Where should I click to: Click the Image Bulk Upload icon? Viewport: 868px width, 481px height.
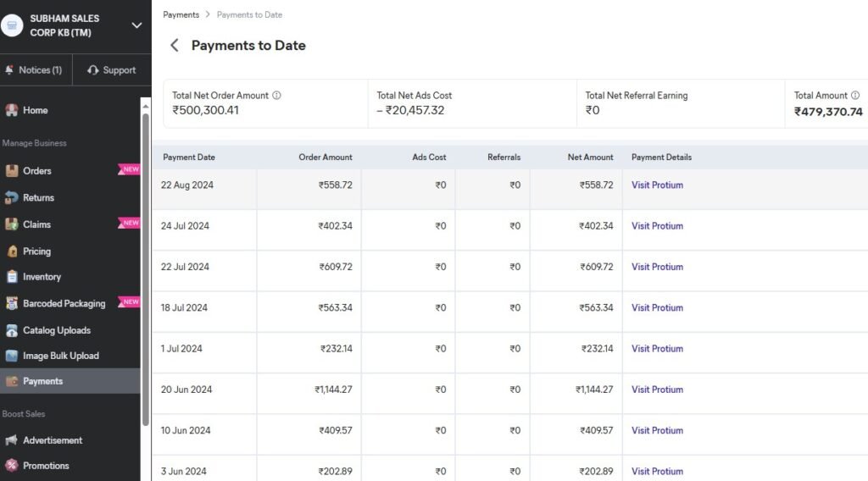(12, 356)
